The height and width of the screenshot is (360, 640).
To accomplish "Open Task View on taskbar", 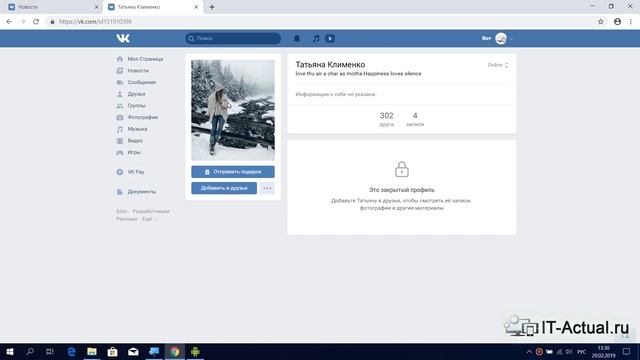I will pyautogui.click(x=50, y=352).
